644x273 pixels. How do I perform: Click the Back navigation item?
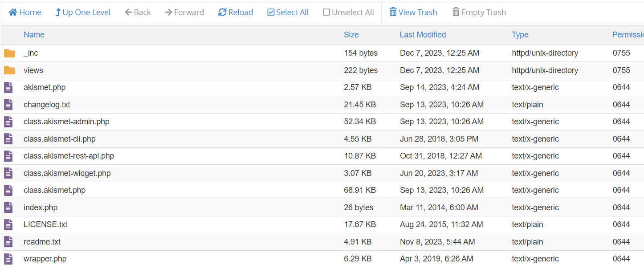pos(138,12)
